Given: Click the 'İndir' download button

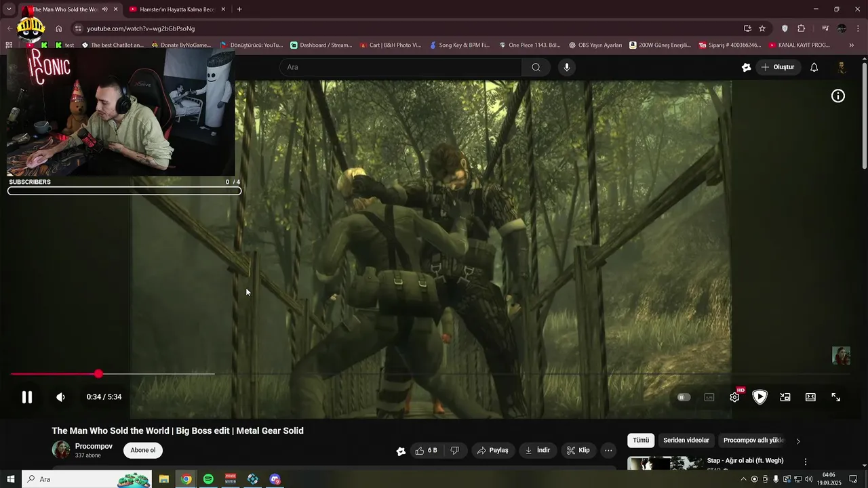Looking at the screenshot, I should point(538,450).
